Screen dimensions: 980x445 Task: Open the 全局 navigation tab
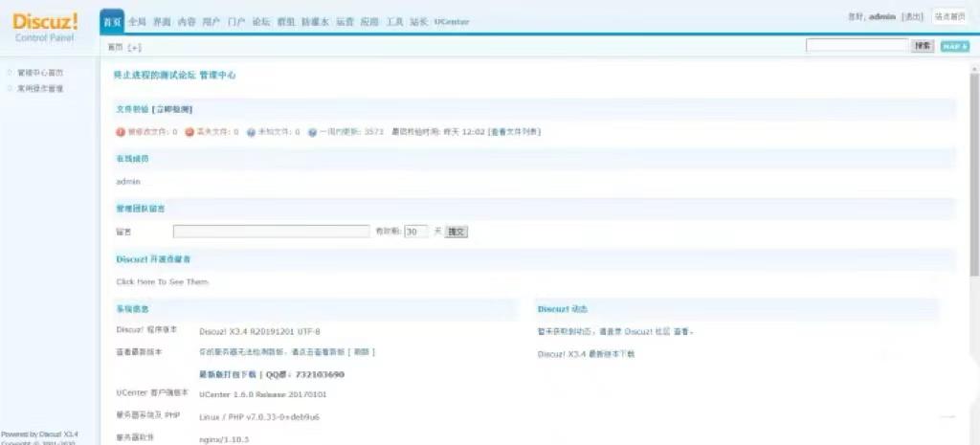137,22
